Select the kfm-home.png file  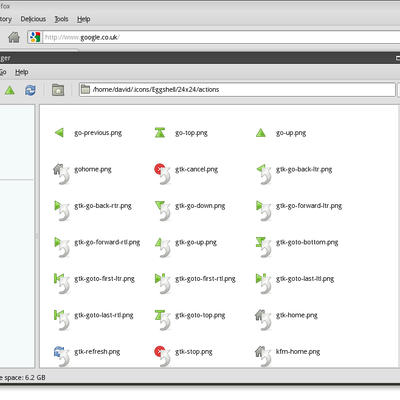pyautogui.click(x=287, y=356)
